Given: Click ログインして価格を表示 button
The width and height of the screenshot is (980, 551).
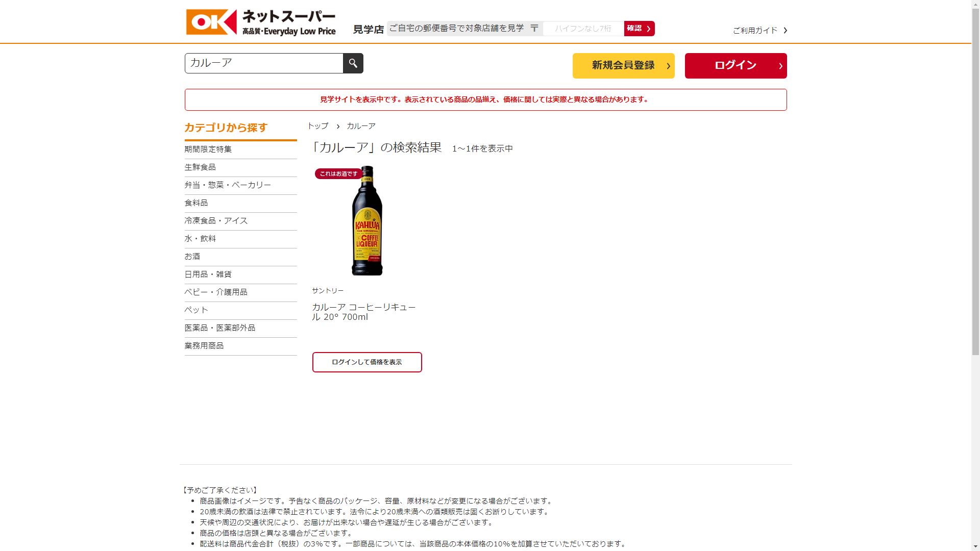Looking at the screenshot, I should point(366,362).
